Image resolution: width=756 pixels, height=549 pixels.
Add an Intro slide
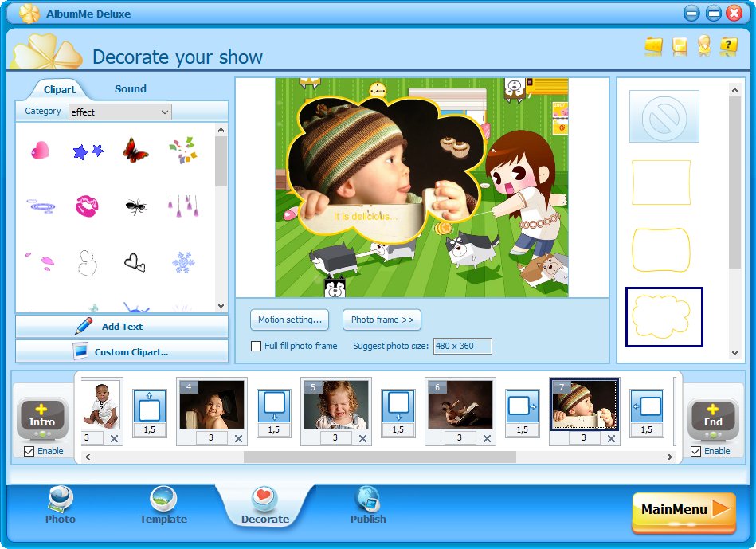[42, 418]
